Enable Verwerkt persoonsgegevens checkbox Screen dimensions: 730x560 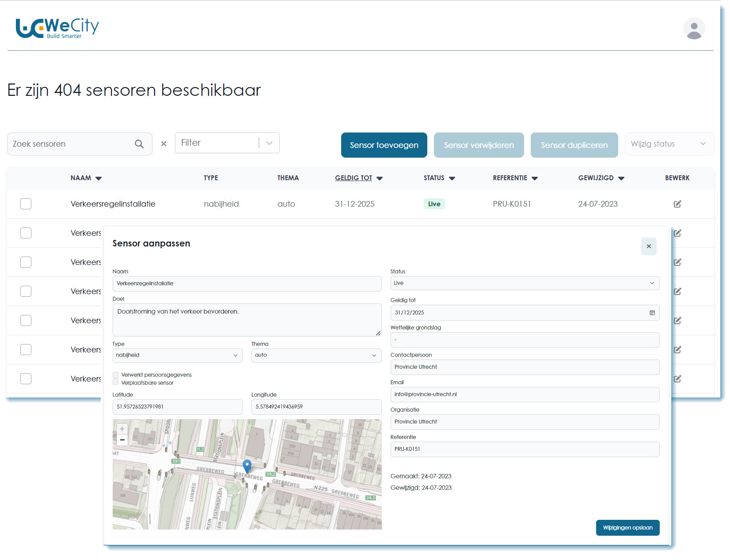(115, 375)
